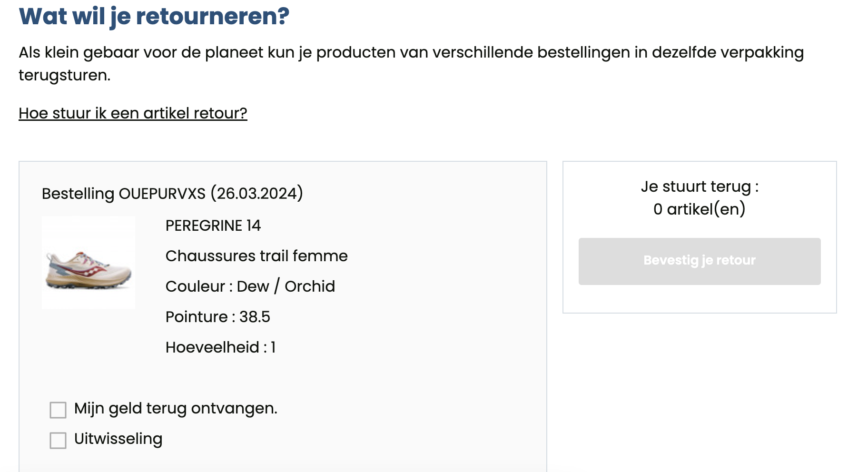This screenshot has height=472, width=868.
Task: Click the 'Wat wil je retourneren?' heading
Action: click(x=154, y=16)
